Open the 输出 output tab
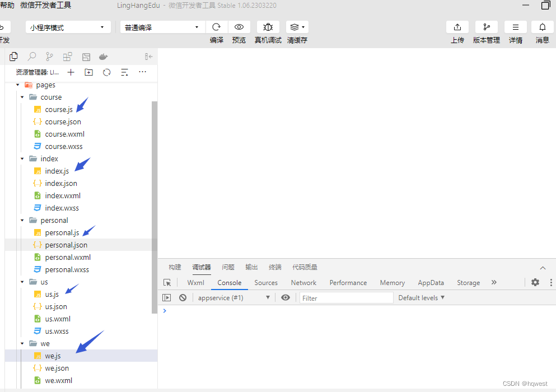The height and width of the screenshot is (392, 556). (x=251, y=267)
